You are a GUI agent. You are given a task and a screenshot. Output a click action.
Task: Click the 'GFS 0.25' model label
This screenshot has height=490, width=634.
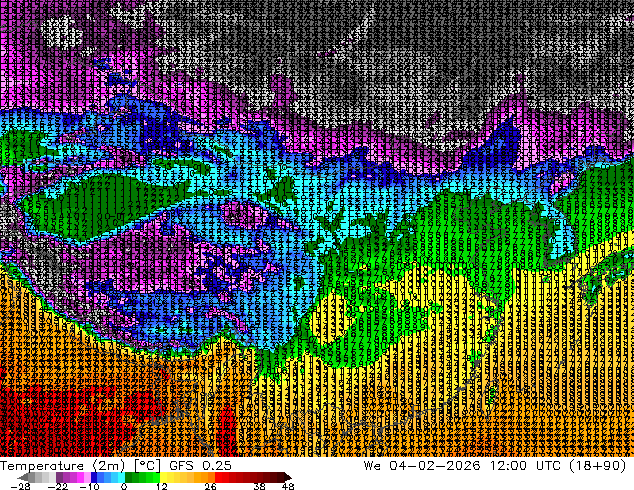tap(200, 466)
